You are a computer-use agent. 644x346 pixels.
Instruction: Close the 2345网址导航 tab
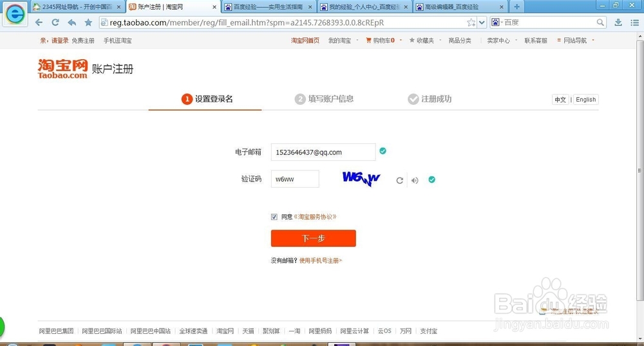[118, 7]
